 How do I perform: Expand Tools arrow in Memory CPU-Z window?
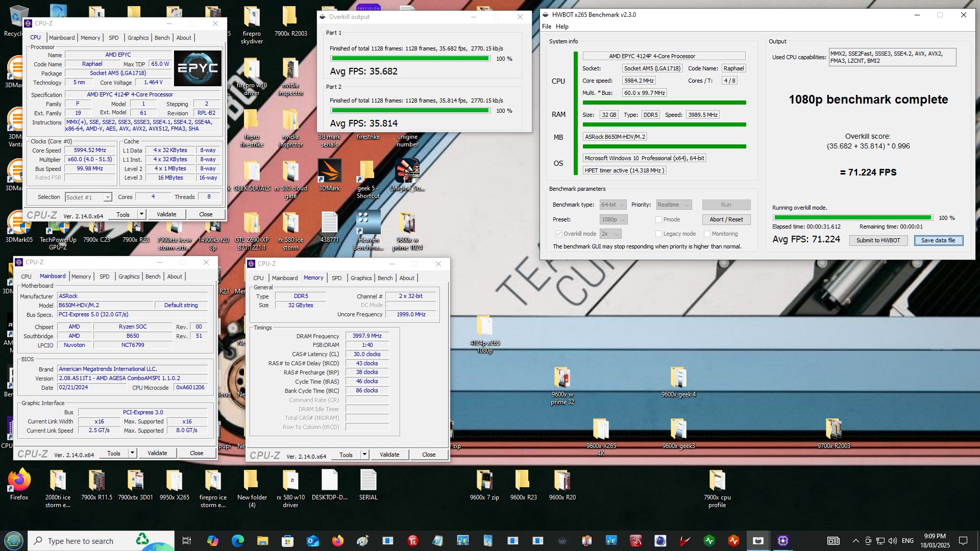coord(365,455)
